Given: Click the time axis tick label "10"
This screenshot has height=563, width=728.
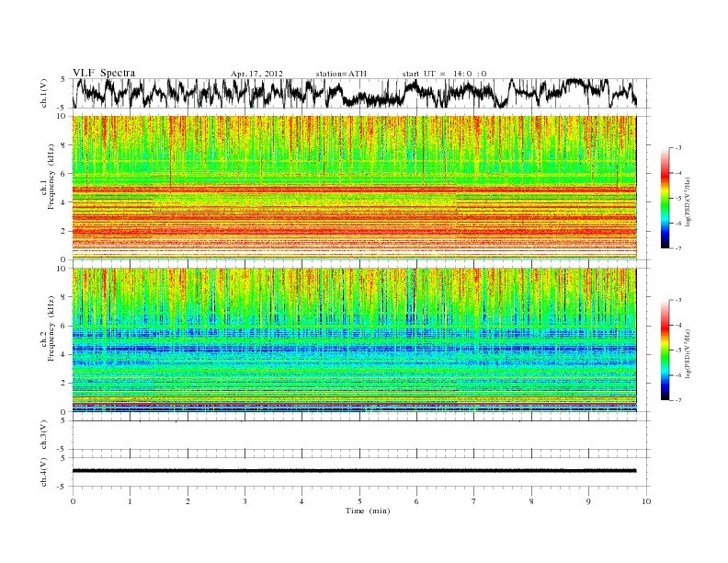Looking at the screenshot, I should (x=646, y=501).
